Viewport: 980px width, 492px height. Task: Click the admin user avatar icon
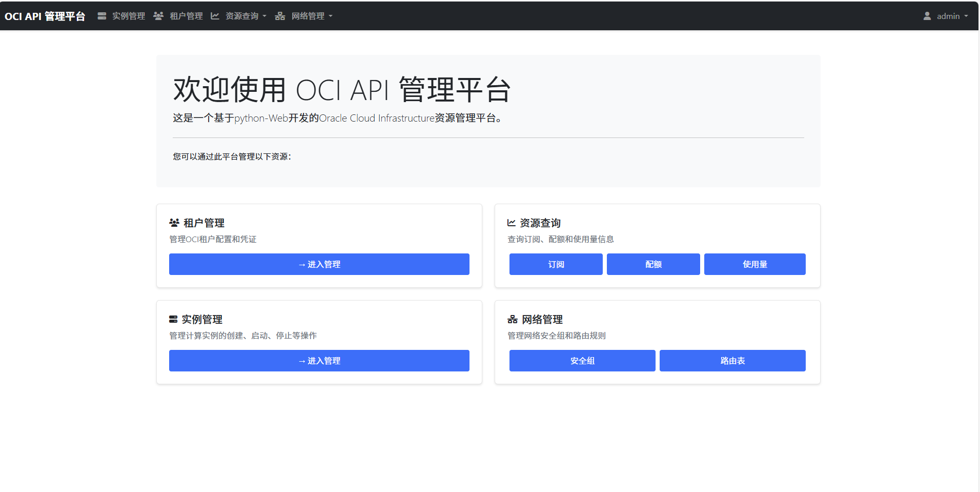[927, 16]
